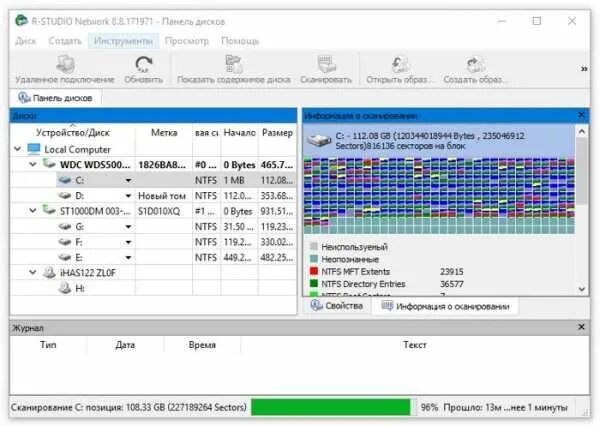This screenshot has width=600, height=426.
Task: Sort by the Метка column header
Action: 164,132
